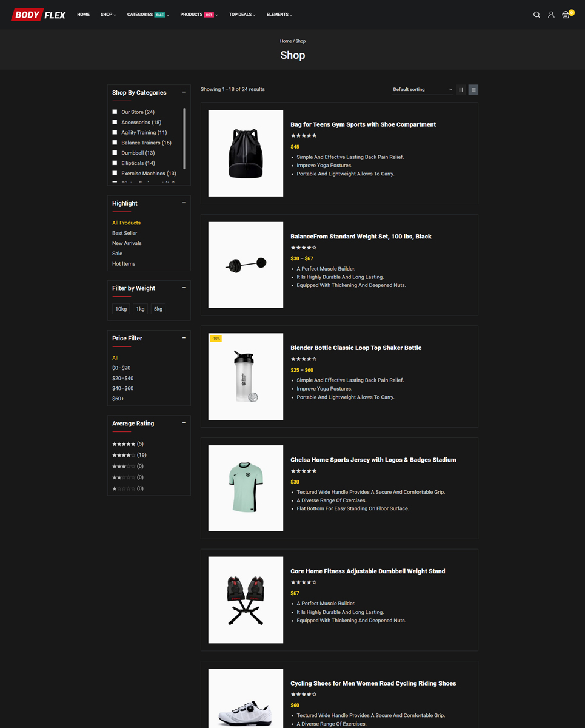Image resolution: width=585 pixels, height=728 pixels.
Task: Click the categories list scrollbar
Action: click(184, 139)
